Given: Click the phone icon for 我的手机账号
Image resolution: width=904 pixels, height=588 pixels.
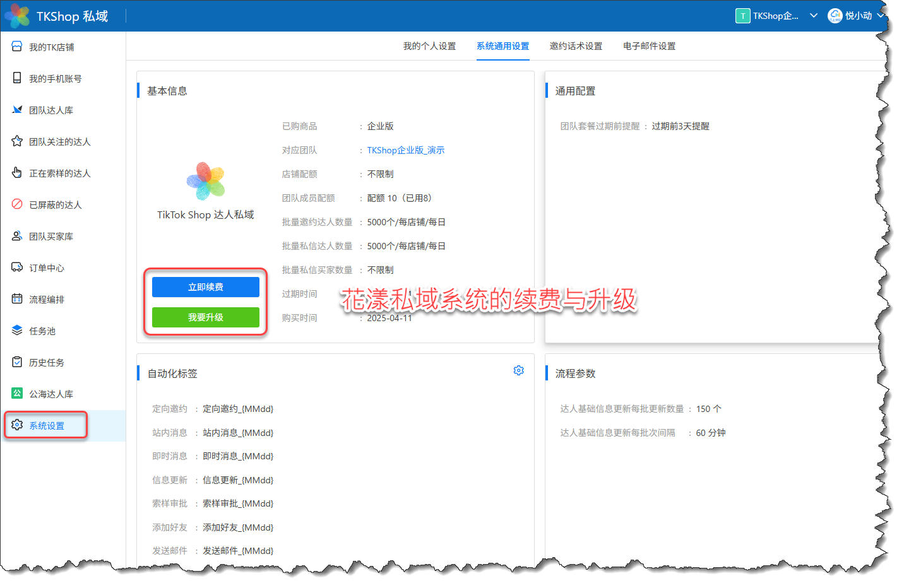Looking at the screenshot, I should pyautogui.click(x=17, y=78).
